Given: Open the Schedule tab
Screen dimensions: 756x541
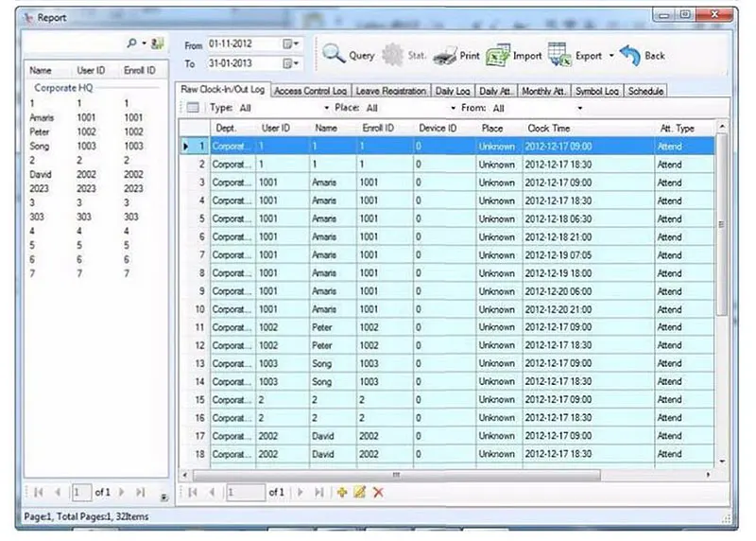Looking at the screenshot, I should point(645,91).
